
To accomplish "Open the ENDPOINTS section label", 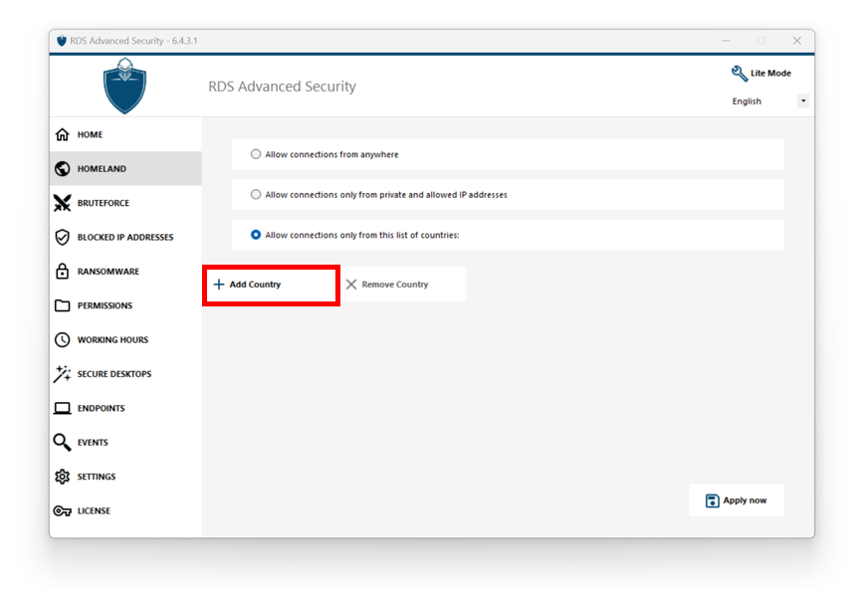I will point(101,409).
